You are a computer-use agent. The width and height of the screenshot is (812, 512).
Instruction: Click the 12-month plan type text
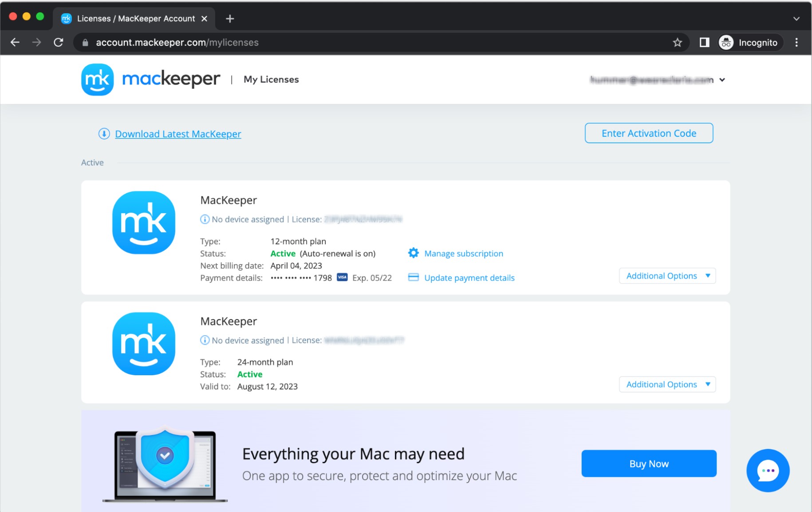pyautogui.click(x=298, y=241)
